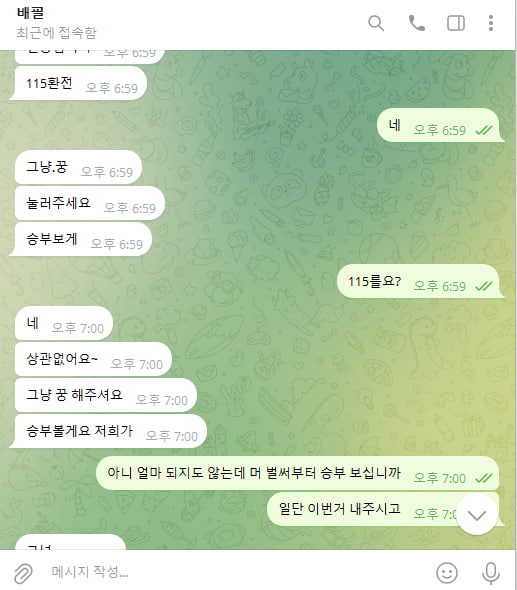Select the '115를요?' sent message
The image size is (517, 590).
[x=420, y=281]
